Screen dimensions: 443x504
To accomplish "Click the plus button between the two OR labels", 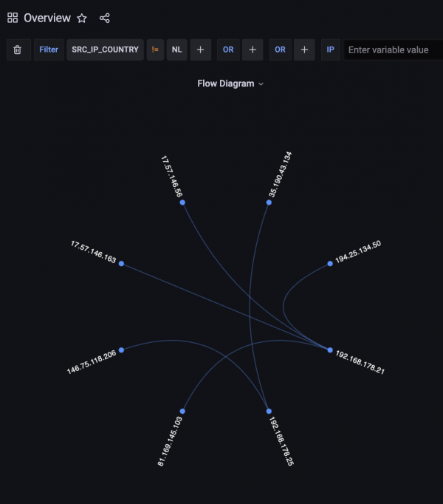I will point(252,50).
